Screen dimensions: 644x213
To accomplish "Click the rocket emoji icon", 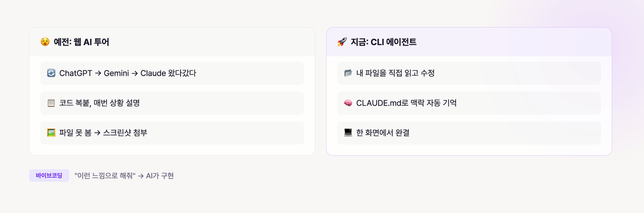I will [x=342, y=42].
